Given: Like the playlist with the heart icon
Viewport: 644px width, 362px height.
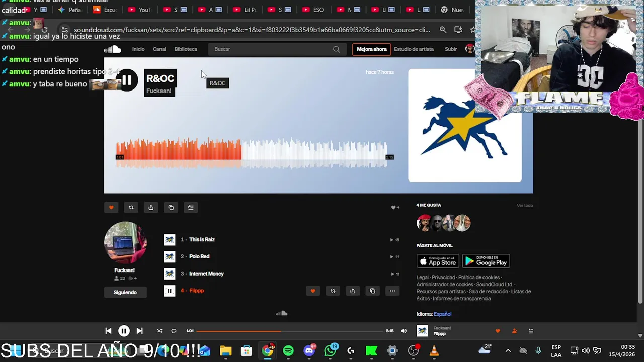Looking at the screenshot, I should pos(111,207).
